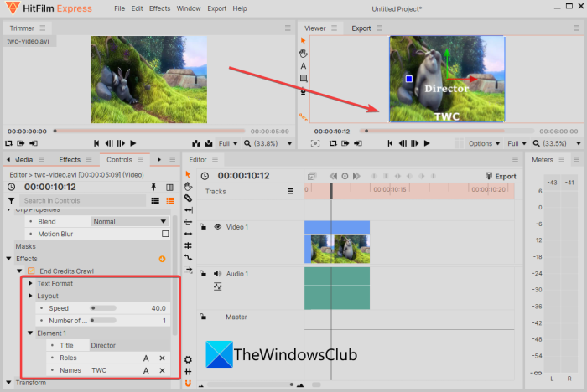Open the Window menu
Viewport: 587px width, 392px height.
pyautogui.click(x=189, y=8)
